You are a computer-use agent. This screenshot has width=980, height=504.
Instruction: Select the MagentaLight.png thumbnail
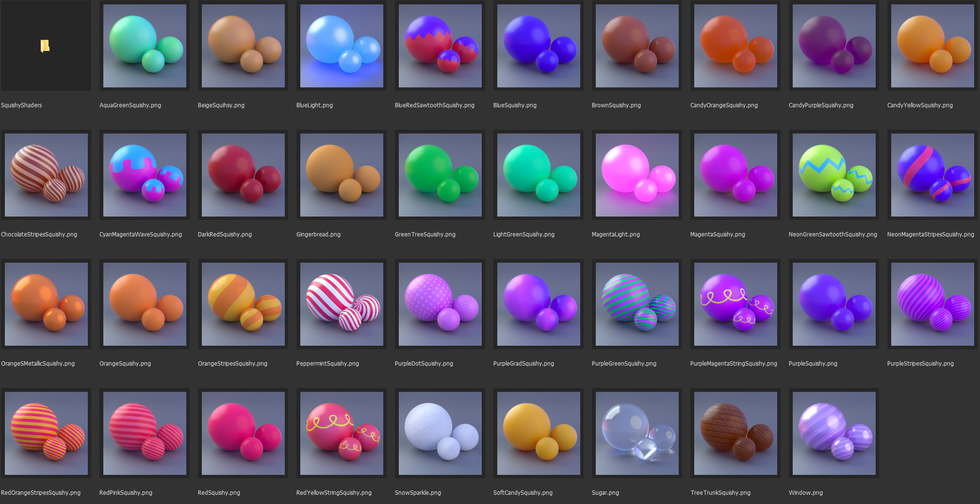tap(637, 175)
